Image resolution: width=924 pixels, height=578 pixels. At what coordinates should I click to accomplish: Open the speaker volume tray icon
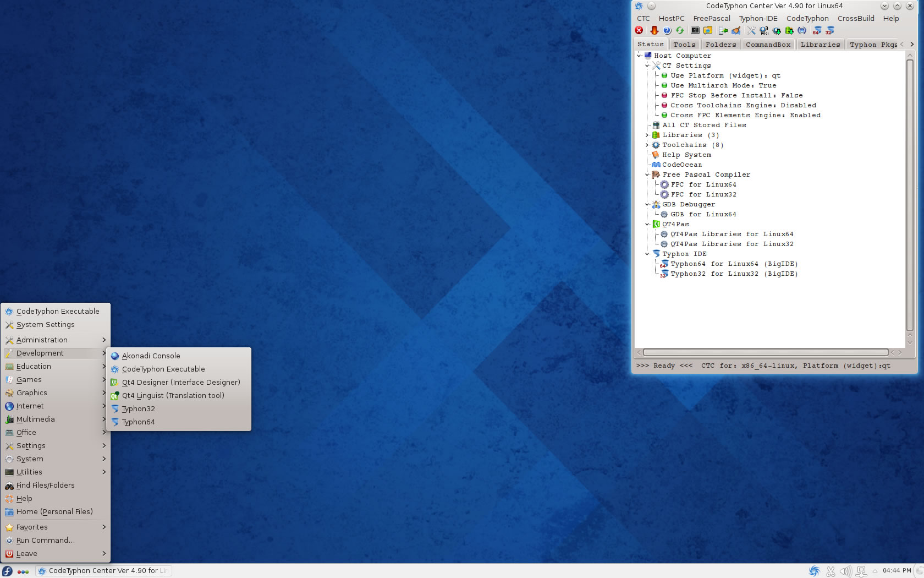pos(846,571)
